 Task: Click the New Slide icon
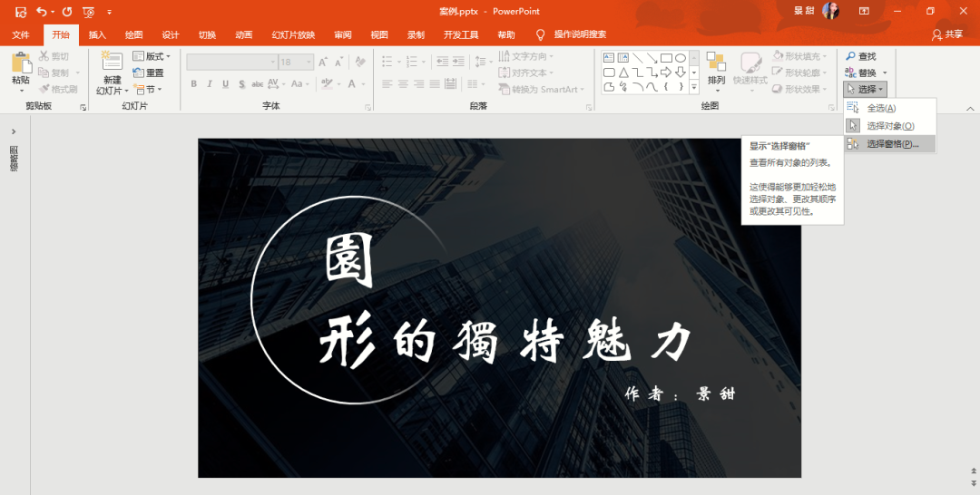pos(112,63)
